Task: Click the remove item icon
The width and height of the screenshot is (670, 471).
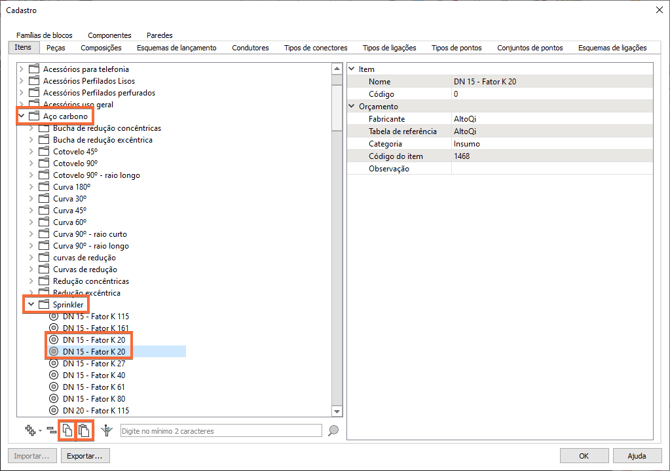Action: point(51,431)
